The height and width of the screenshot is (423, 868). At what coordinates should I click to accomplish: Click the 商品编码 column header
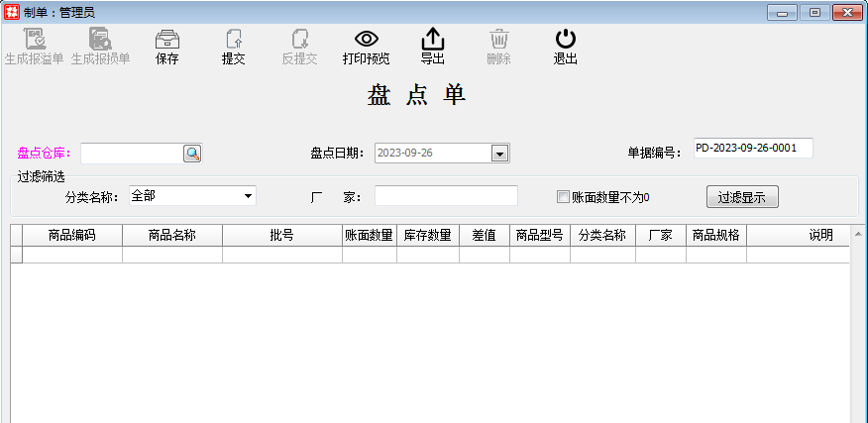71,236
